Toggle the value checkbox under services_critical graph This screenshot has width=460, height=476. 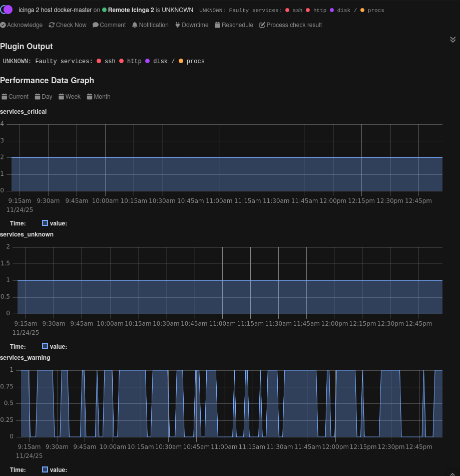point(45,223)
